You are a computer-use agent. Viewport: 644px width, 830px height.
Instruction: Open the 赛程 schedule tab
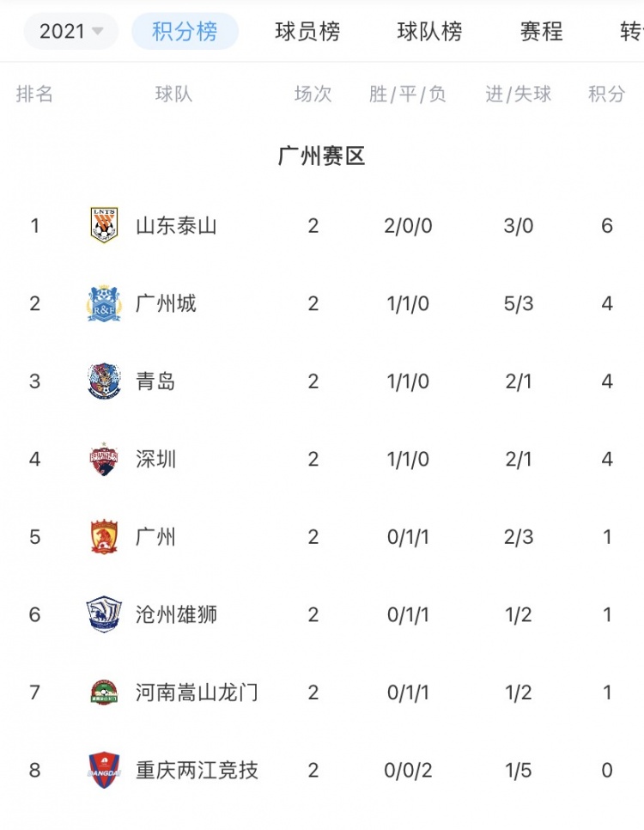[541, 32]
